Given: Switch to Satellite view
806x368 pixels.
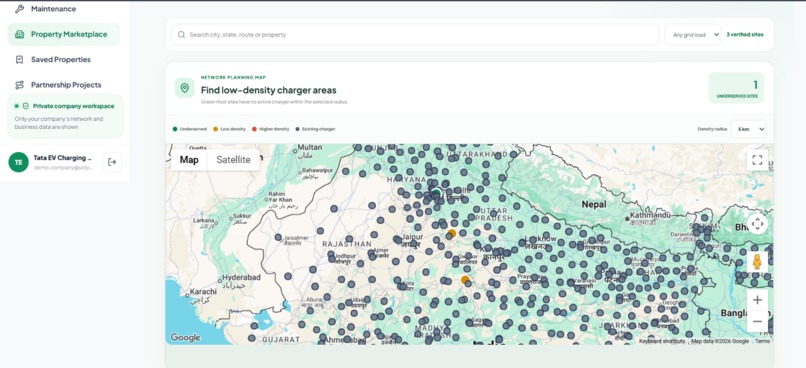Looking at the screenshot, I should tap(233, 160).
